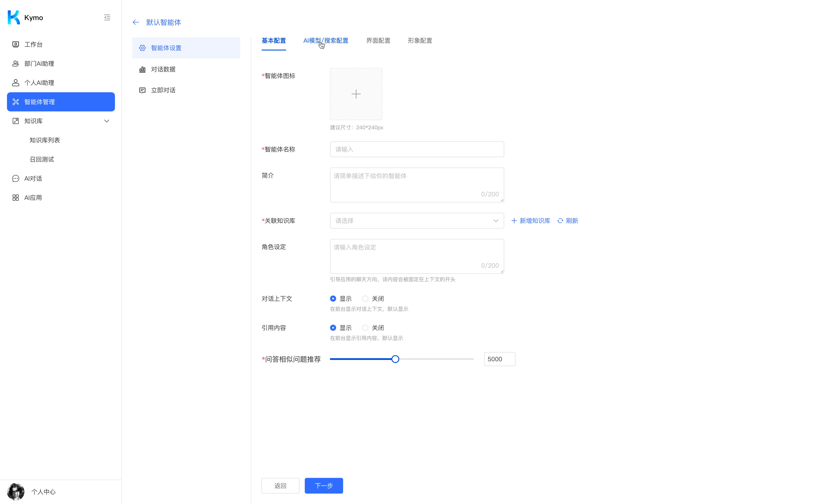Select 显示 for 对话上下文
The height and width of the screenshot is (504, 836).
(x=333, y=299)
